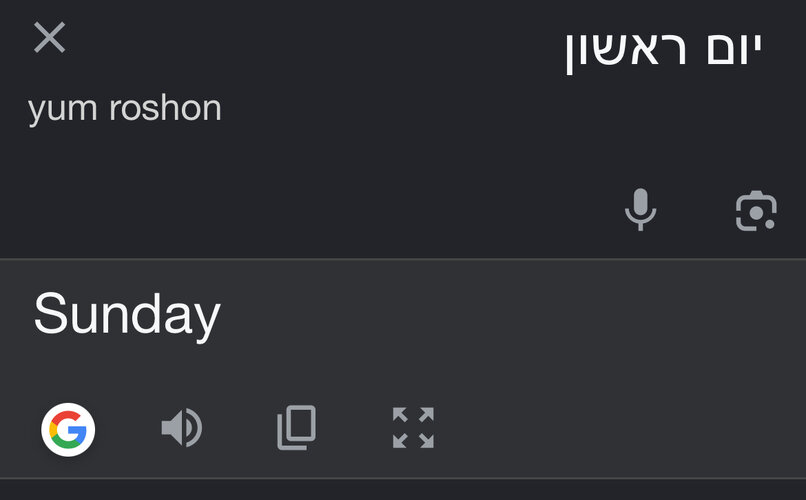The height and width of the screenshot is (500, 806).
Task: Search the translation with the Google logo
Action: pyautogui.click(x=68, y=430)
